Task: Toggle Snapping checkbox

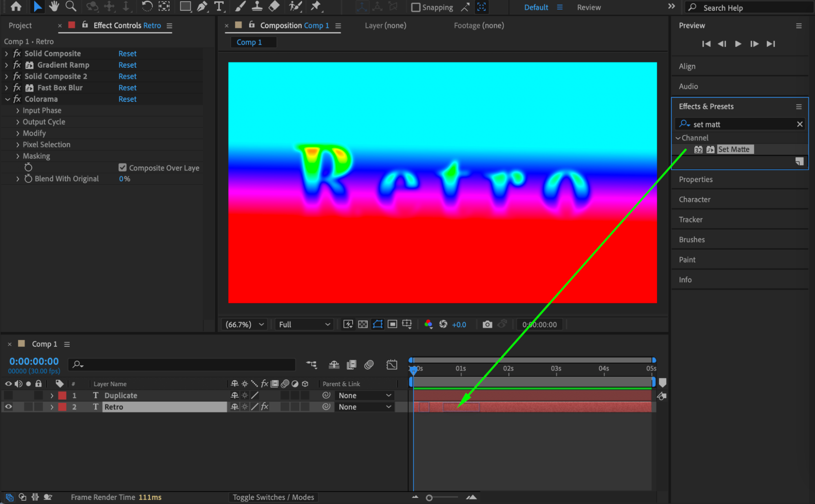Action: tap(415, 7)
